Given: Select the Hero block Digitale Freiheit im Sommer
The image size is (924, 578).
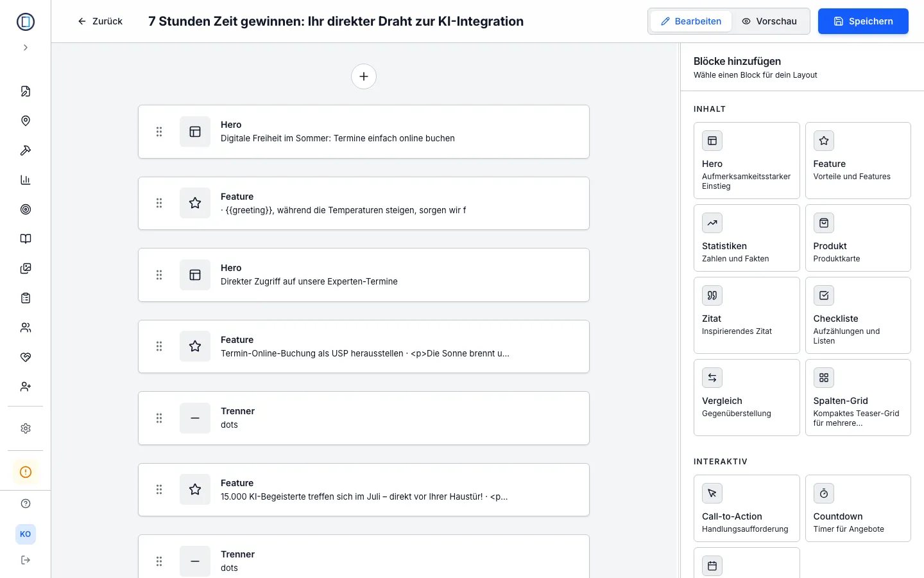Looking at the screenshot, I should coord(364,132).
